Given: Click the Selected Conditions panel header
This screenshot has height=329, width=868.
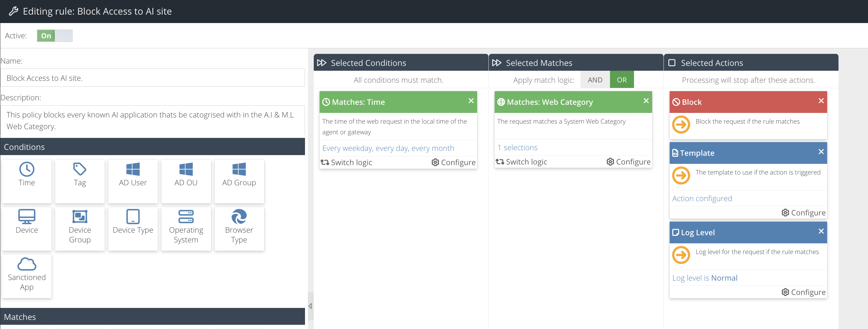Looking at the screenshot, I should [401, 63].
